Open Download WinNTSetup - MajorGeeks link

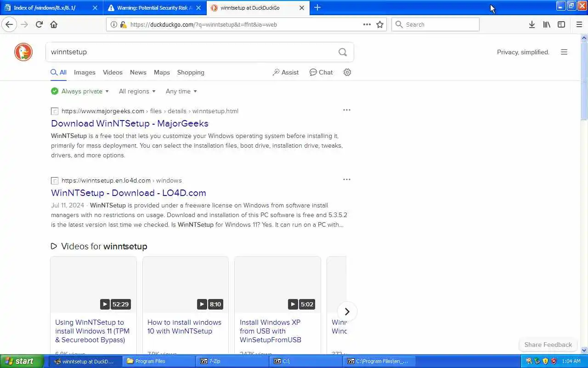pyautogui.click(x=130, y=123)
